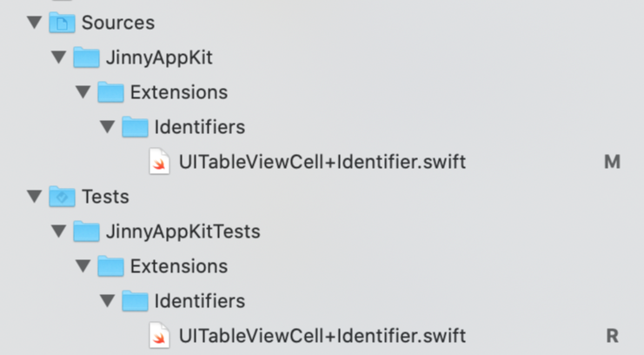This screenshot has width=644, height=355.
Task: Select UITableViewCell+Identifier.swift in Sources
Action: coord(322,162)
